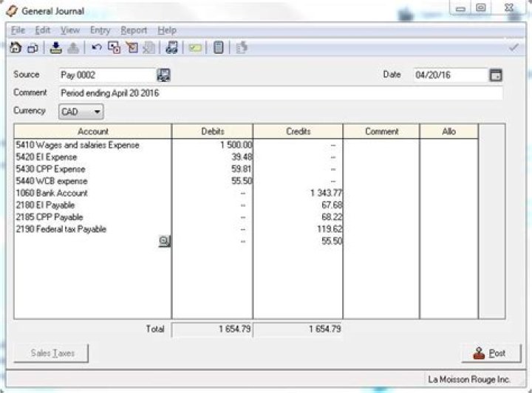Click the Windows Calculator toolbar icon

(219, 47)
